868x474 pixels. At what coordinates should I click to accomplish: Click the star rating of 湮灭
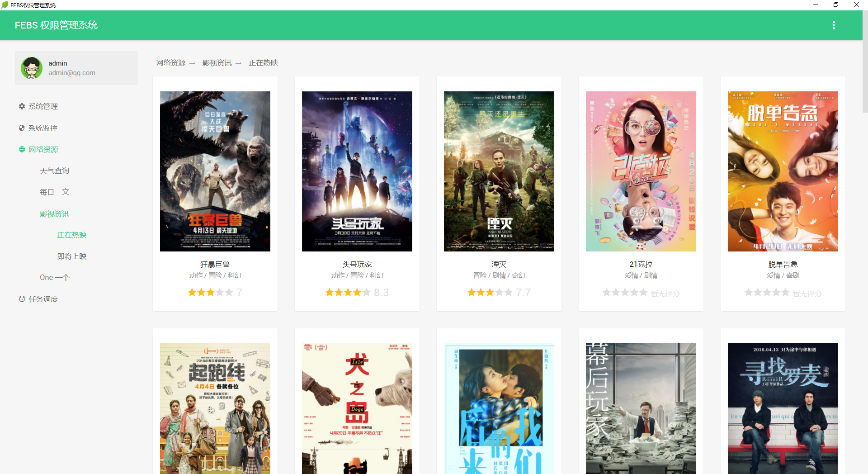[490, 293]
